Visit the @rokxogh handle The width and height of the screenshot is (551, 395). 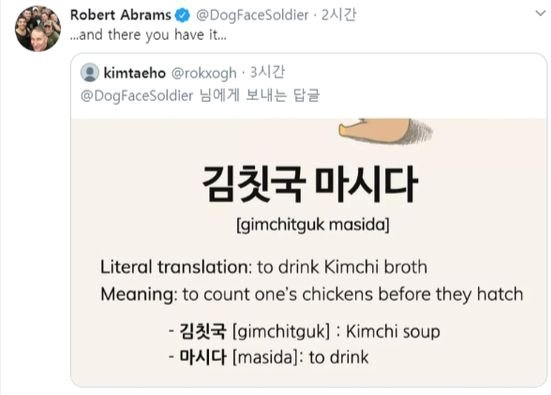(204, 73)
